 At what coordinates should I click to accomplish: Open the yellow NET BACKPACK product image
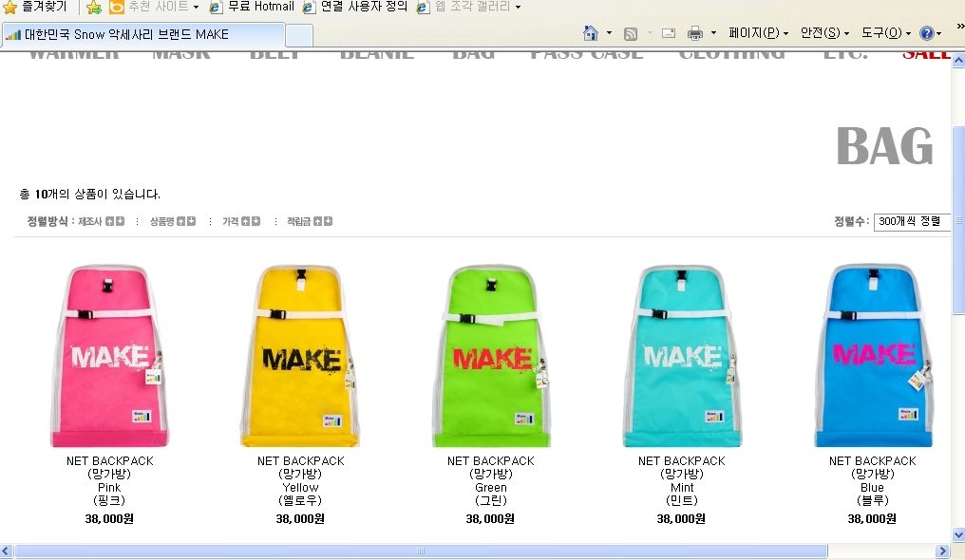[x=300, y=355]
